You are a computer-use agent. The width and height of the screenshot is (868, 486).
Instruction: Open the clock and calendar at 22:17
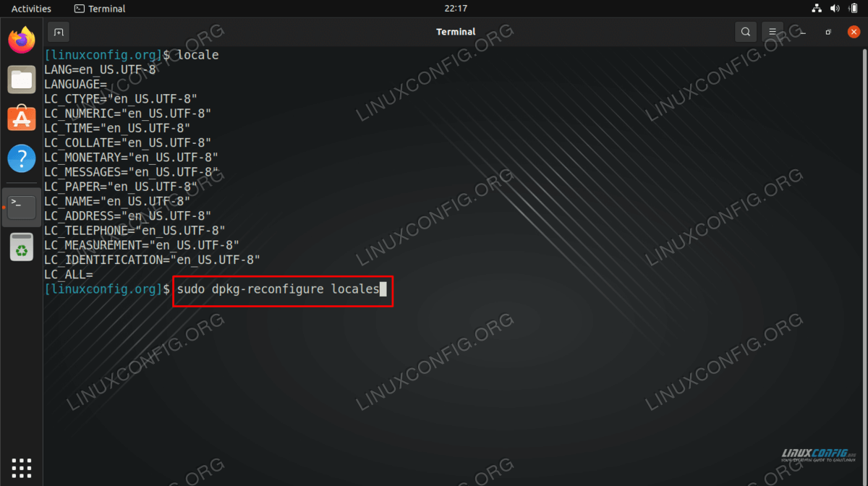click(x=456, y=9)
